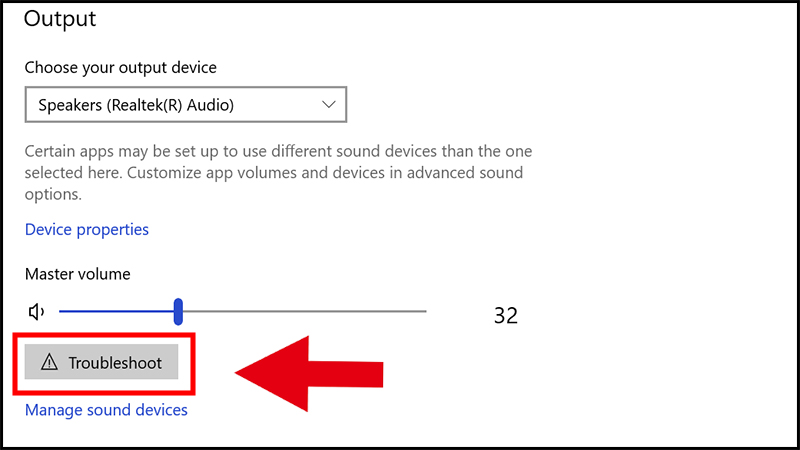Click the gray unfilled part of the volume track
This screenshot has width=800, height=450.
click(x=300, y=312)
